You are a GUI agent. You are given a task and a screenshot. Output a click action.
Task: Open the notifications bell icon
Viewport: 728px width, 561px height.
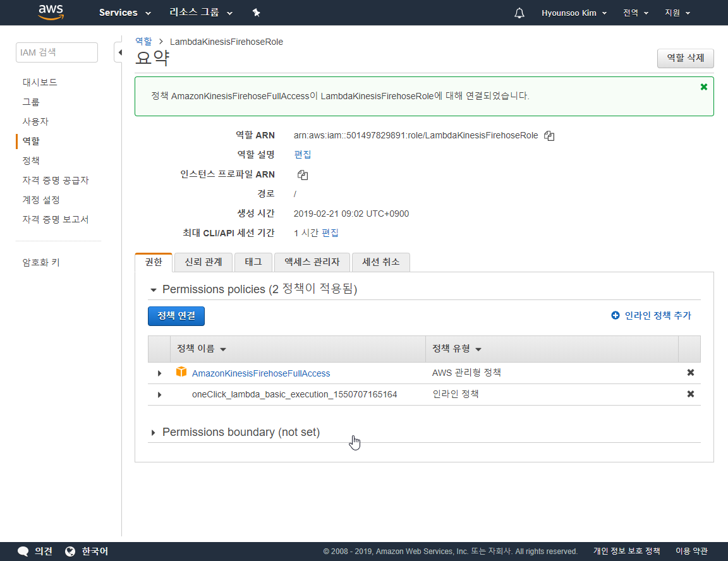pyautogui.click(x=519, y=13)
